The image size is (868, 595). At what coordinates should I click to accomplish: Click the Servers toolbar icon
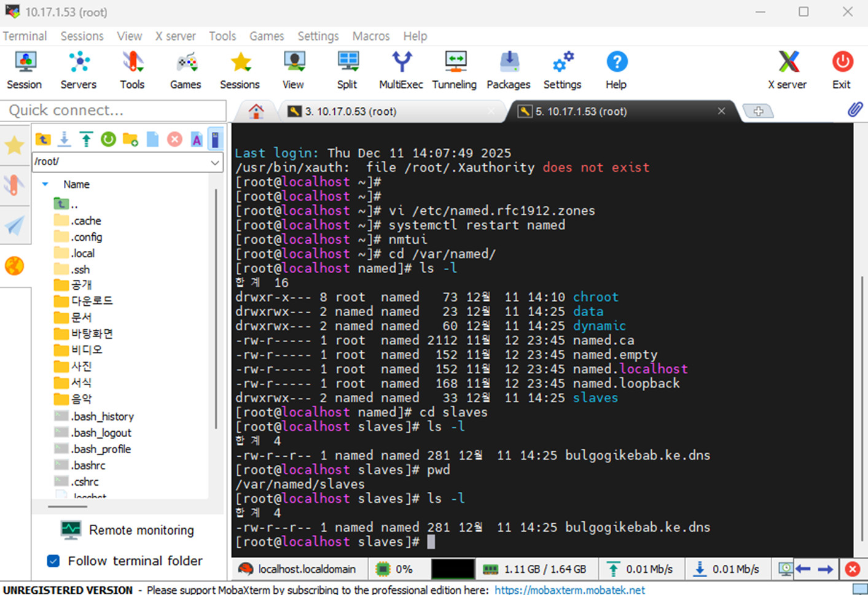tap(79, 70)
